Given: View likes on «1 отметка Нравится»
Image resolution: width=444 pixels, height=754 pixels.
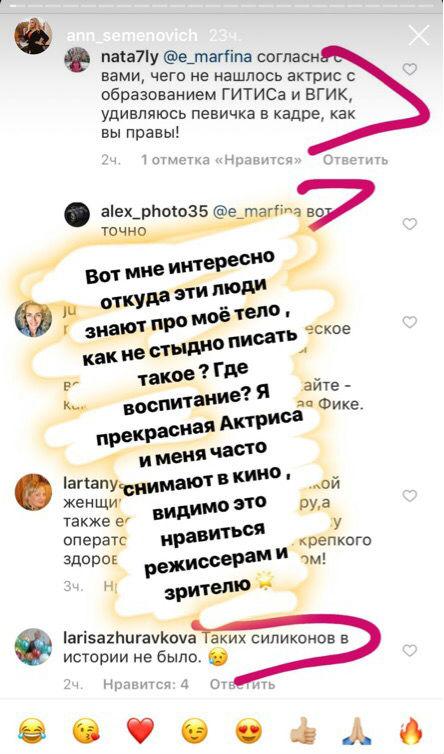Looking at the screenshot, I should (222, 160).
